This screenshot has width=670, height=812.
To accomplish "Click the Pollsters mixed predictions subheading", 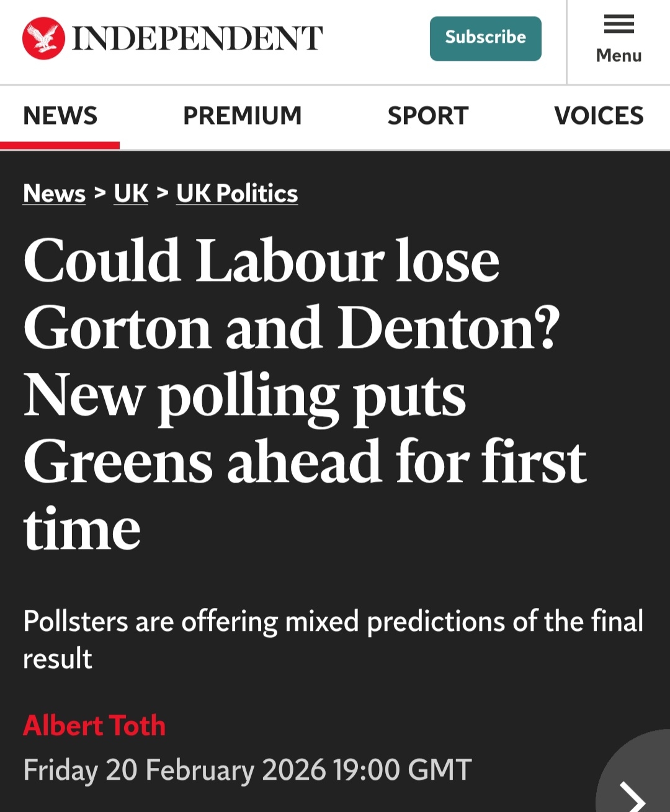I will pos(333,639).
